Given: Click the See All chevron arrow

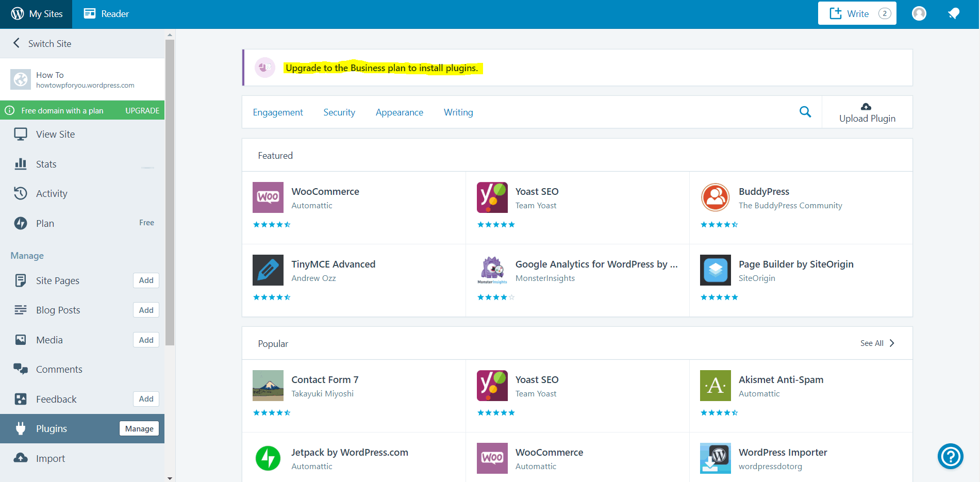Looking at the screenshot, I should pyautogui.click(x=892, y=343).
